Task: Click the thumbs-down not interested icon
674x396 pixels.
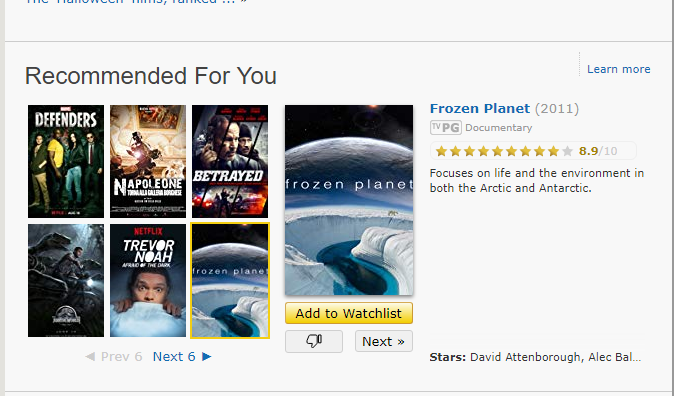Action: click(314, 341)
